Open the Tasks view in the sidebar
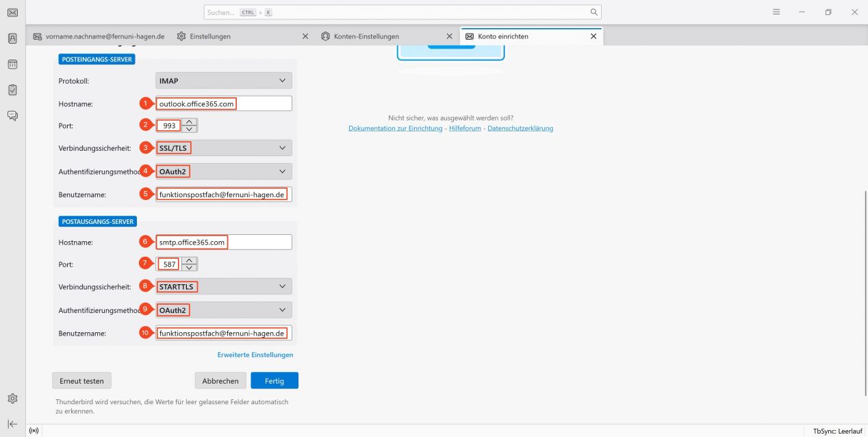Viewport: 868px width, 437px height. pos(12,89)
